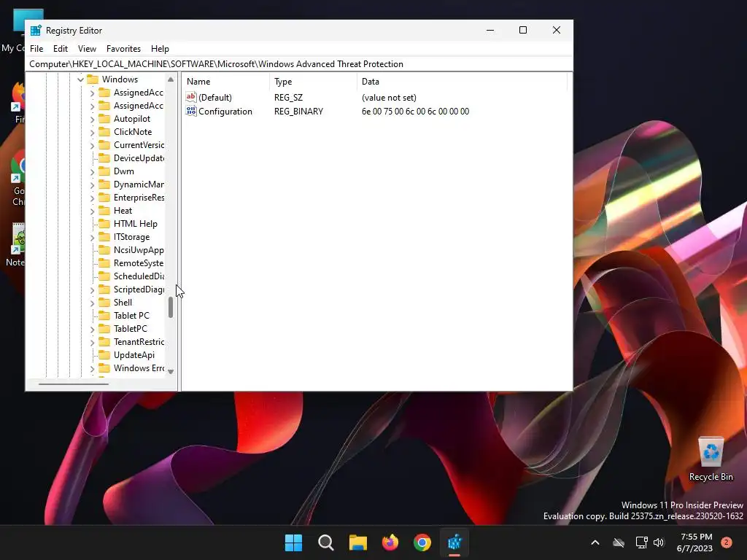Open the Windows Start menu
This screenshot has width=747, height=560.
(x=293, y=542)
